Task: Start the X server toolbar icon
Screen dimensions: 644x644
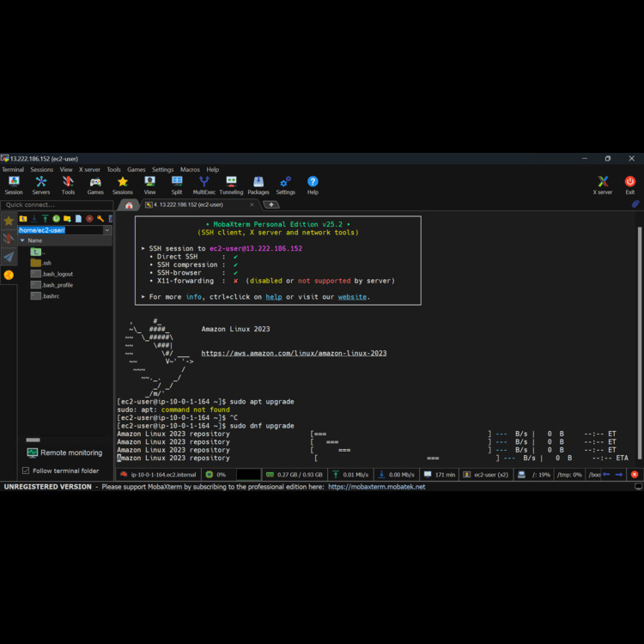Action: [x=603, y=185]
